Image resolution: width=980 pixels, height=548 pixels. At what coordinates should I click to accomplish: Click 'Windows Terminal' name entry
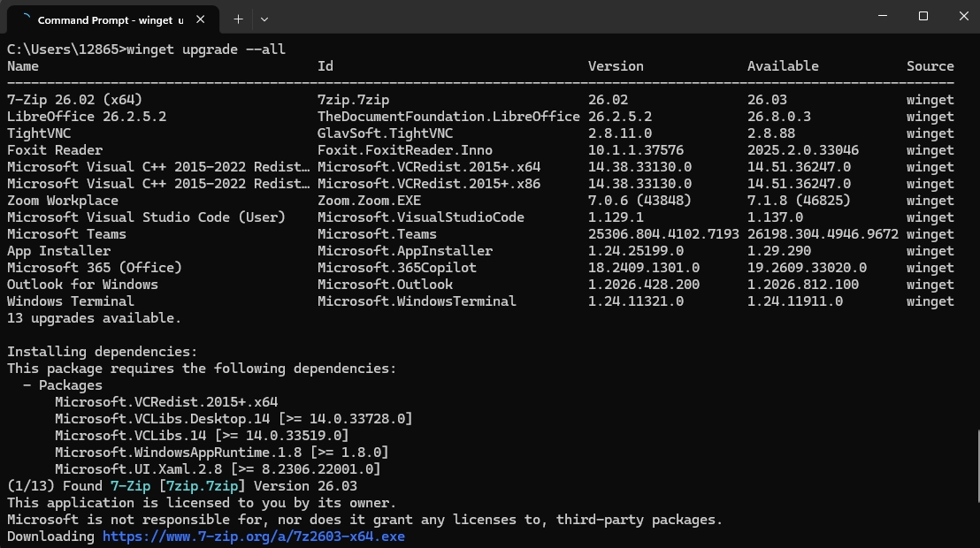pos(71,301)
